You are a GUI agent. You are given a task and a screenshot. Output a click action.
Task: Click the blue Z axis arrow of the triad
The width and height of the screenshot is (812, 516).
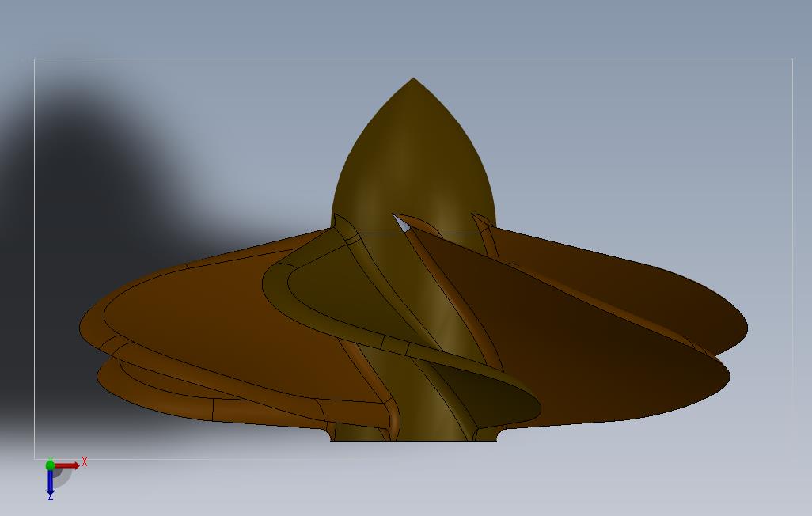click(x=50, y=480)
